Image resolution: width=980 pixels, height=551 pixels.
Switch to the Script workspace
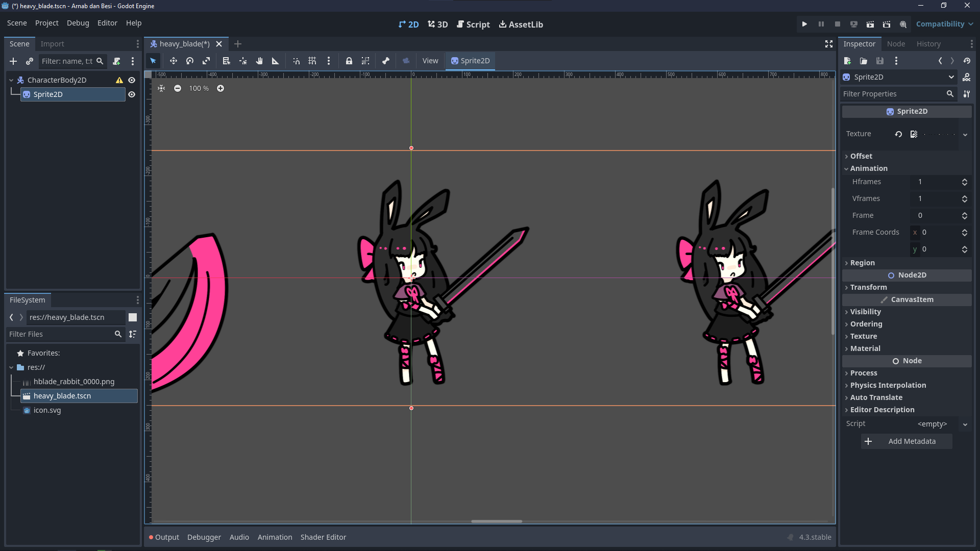click(473, 24)
